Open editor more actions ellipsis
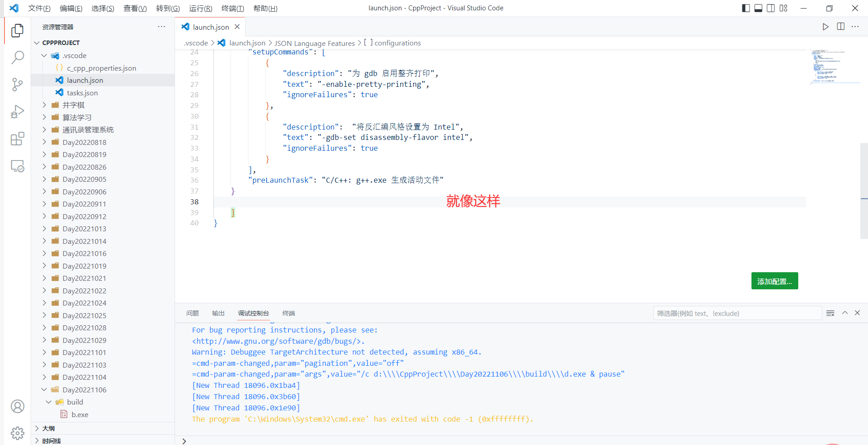Screen dimensions: 868x445 coord(855,27)
